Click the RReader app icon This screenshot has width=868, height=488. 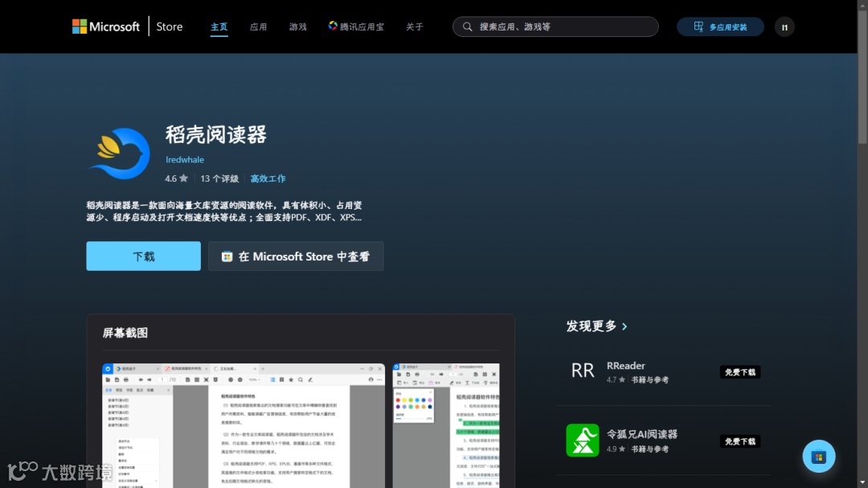583,371
